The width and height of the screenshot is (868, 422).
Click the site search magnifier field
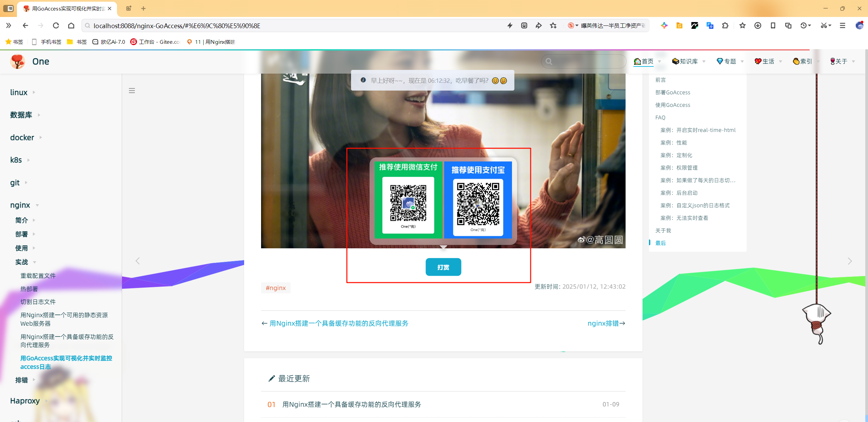[x=584, y=61]
